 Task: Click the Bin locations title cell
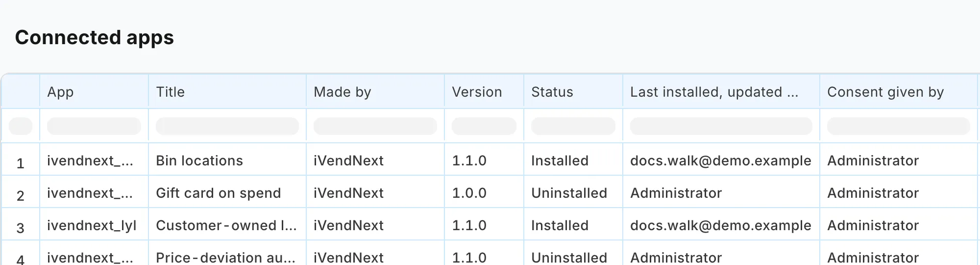coord(227,160)
